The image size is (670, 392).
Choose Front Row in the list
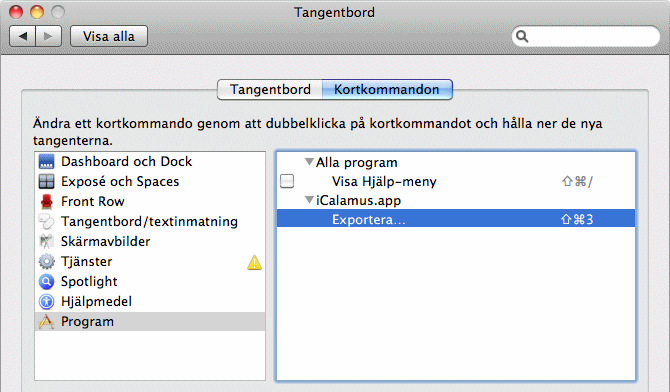tap(150, 202)
